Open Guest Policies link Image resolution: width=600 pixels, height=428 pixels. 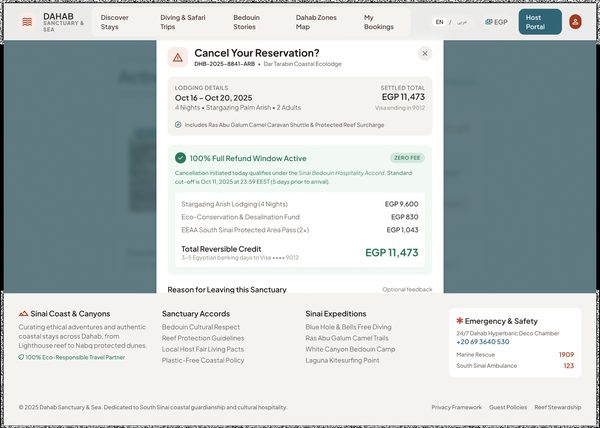tap(508, 407)
